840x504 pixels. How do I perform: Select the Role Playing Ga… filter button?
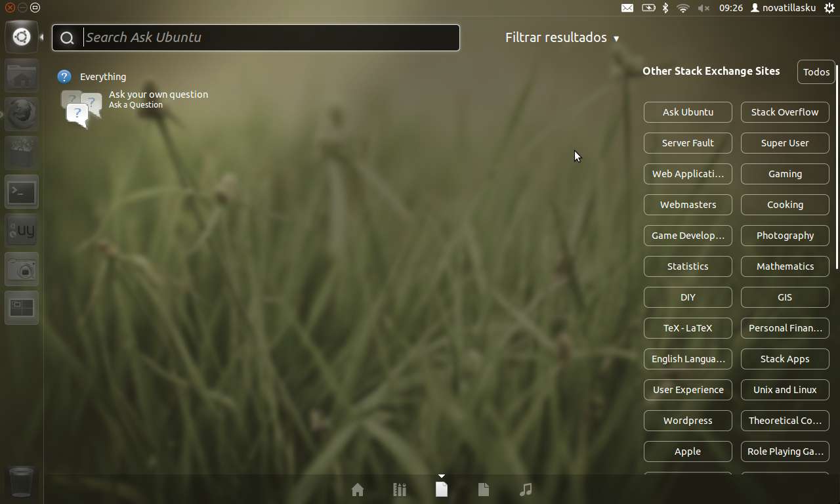pyautogui.click(x=785, y=451)
